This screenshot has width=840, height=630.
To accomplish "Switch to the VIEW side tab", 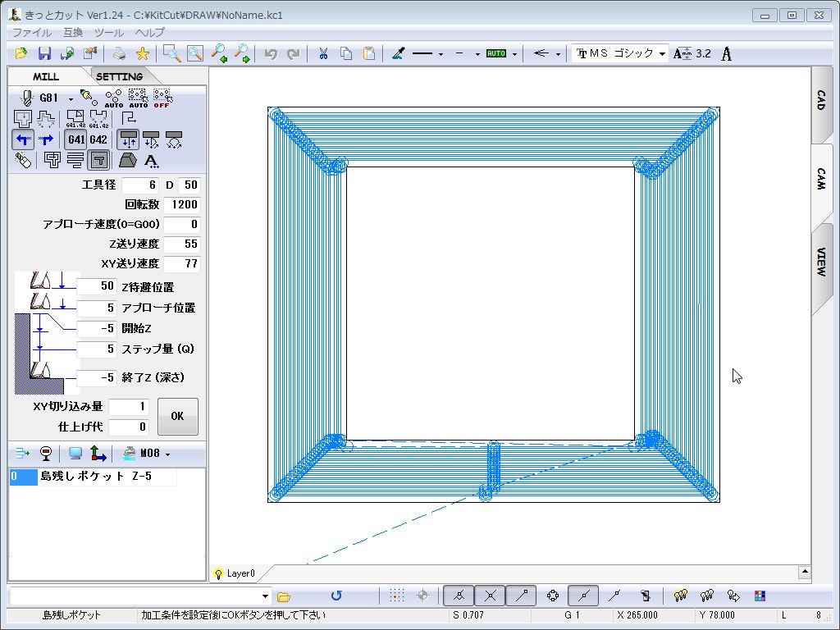I will click(821, 262).
